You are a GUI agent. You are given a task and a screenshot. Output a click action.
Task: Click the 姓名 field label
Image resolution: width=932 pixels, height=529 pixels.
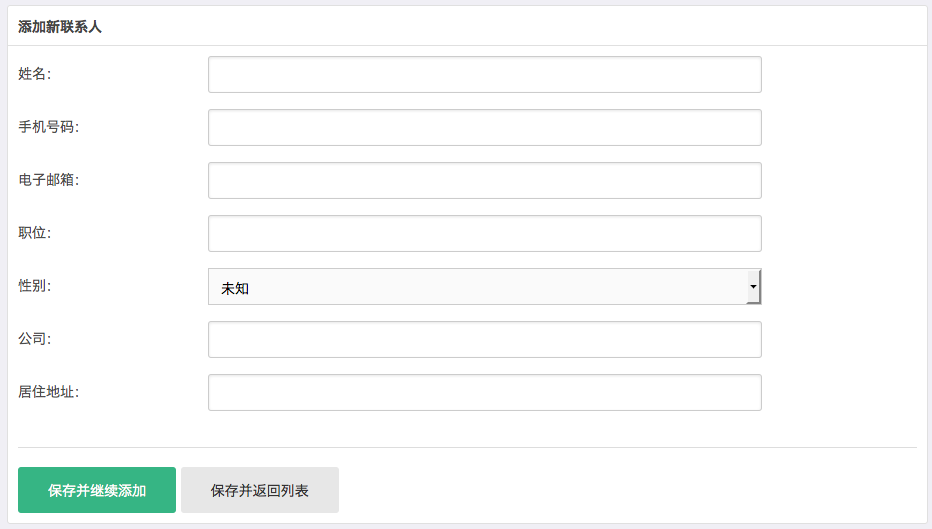(x=35, y=73)
